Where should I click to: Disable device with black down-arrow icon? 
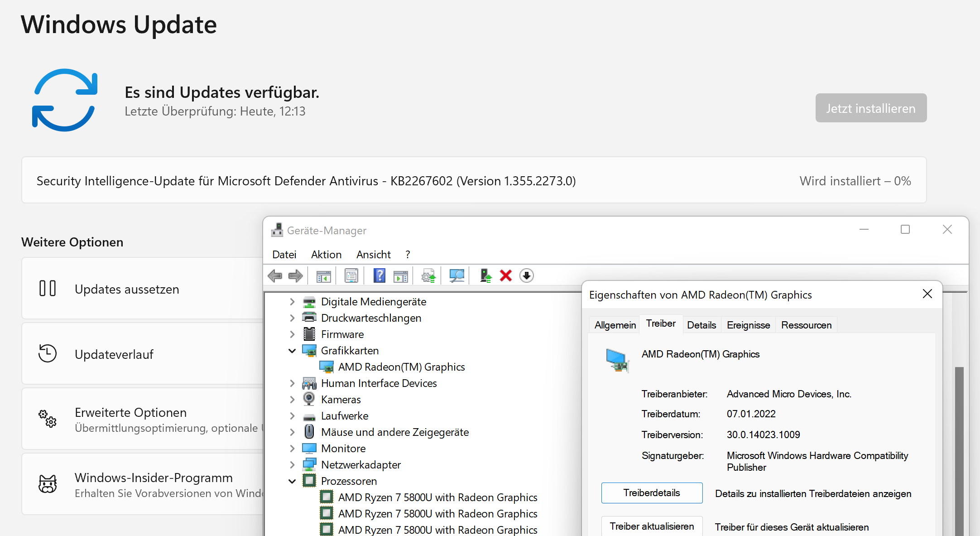click(527, 275)
